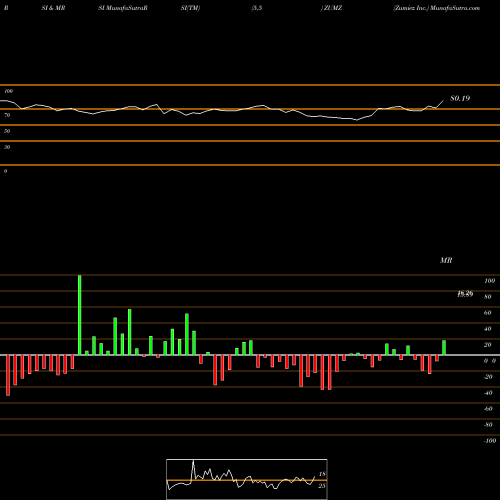
Task: Click the RSI value label 80.19
Action: tap(460, 98)
